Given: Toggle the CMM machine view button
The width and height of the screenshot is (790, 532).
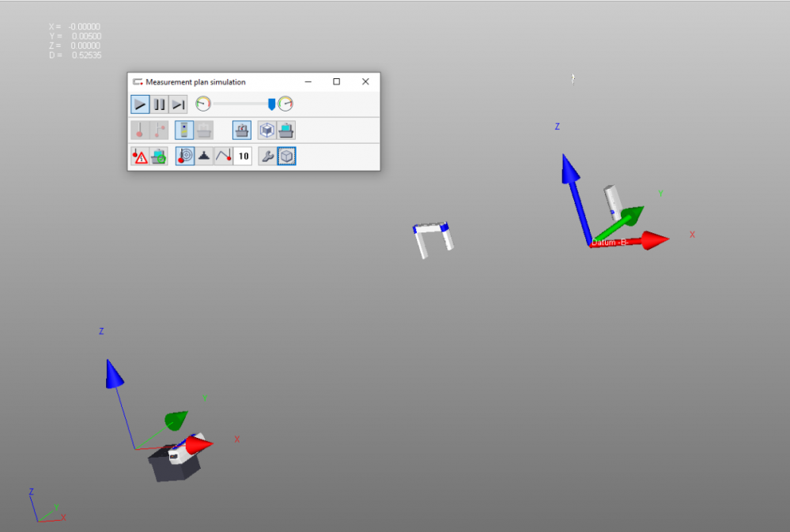Looking at the screenshot, I should point(242,130).
